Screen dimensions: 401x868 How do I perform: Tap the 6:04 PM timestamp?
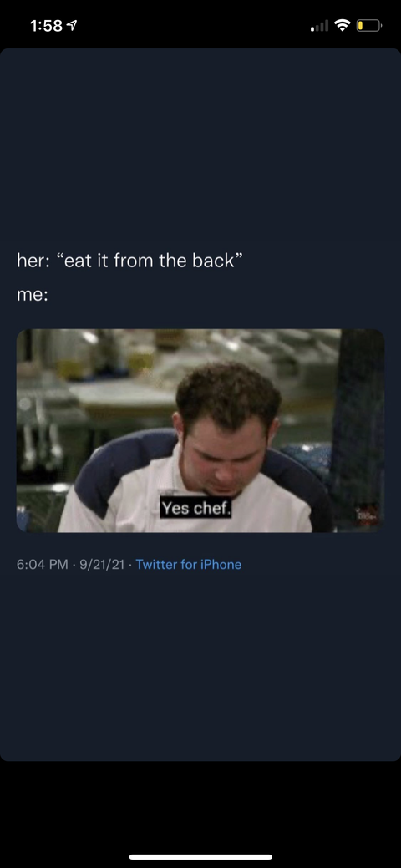(x=42, y=565)
